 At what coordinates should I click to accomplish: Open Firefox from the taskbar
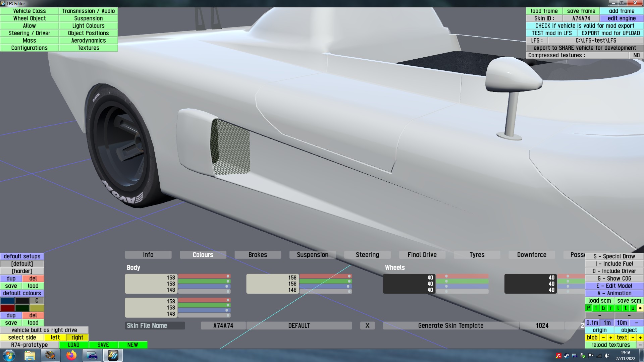click(x=71, y=355)
